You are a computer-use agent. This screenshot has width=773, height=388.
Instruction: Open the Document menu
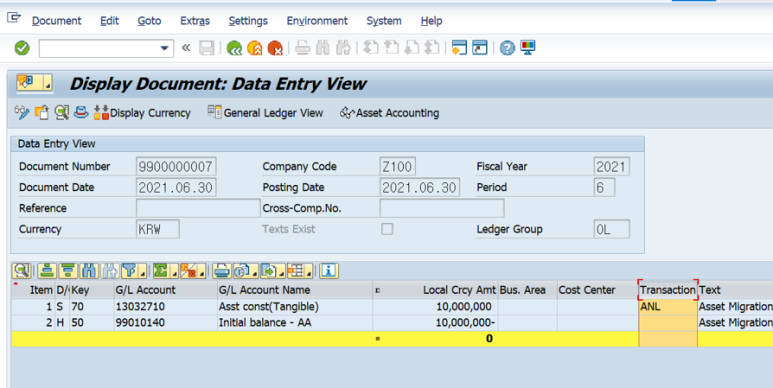click(x=56, y=21)
